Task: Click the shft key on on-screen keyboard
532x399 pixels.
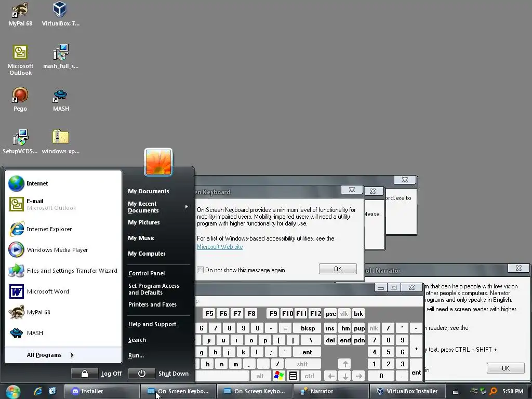Action: 302,364
